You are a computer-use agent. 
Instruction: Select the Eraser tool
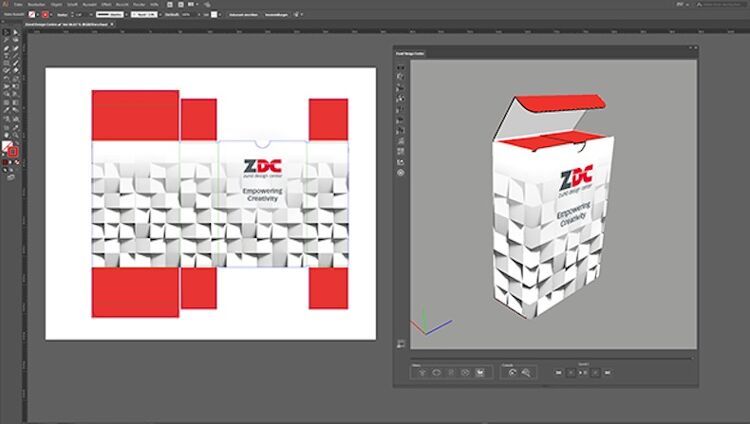16,71
